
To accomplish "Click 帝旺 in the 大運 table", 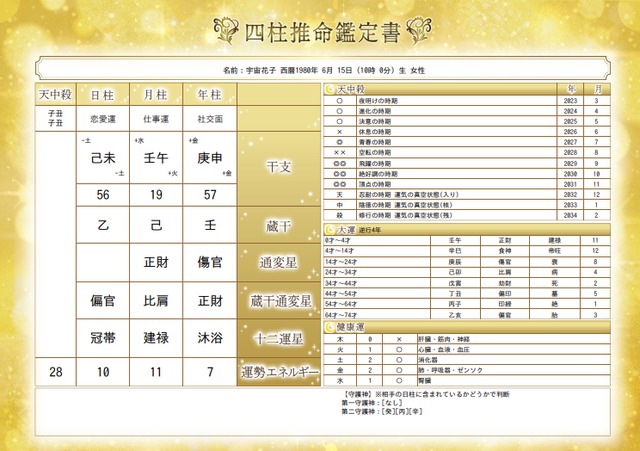I will tap(555, 251).
